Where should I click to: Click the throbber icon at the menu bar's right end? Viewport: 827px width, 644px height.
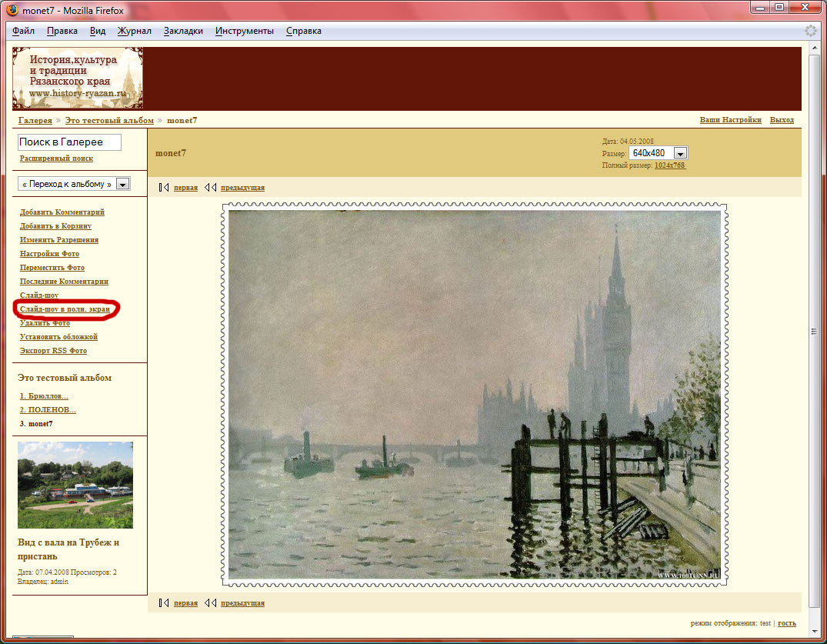811,31
